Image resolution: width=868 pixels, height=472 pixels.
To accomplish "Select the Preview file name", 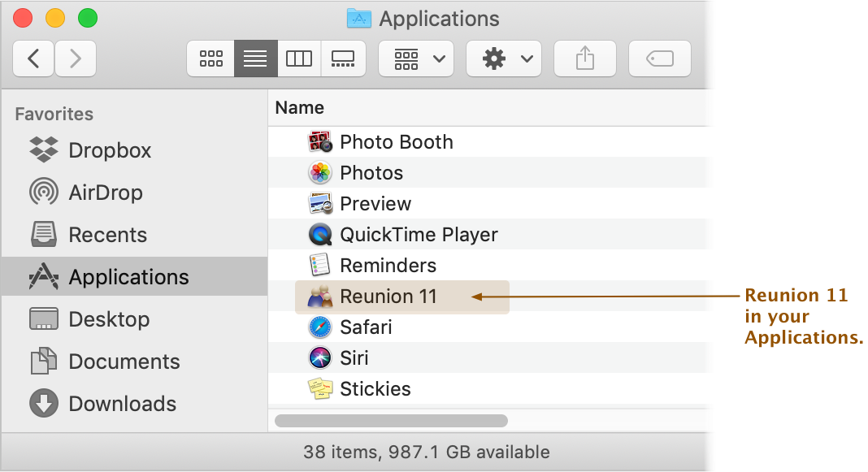I will (375, 204).
